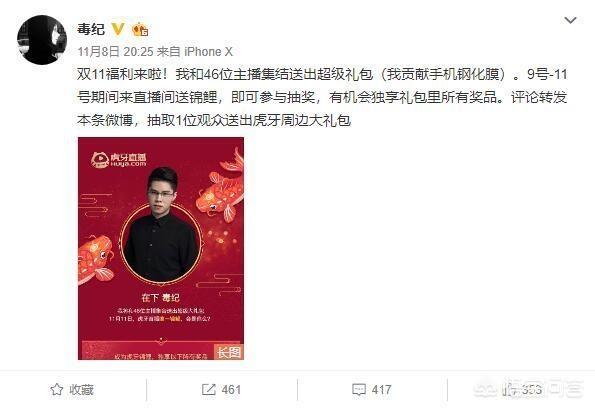
Task: Open the 毒纪 profile avatar
Action: [x=42, y=40]
